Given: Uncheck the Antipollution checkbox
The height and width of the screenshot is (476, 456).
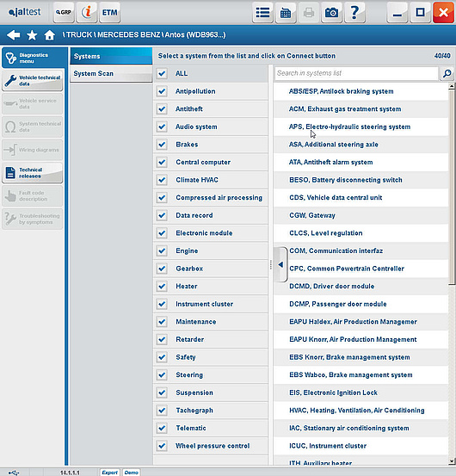Looking at the screenshot, I should 162,91.
